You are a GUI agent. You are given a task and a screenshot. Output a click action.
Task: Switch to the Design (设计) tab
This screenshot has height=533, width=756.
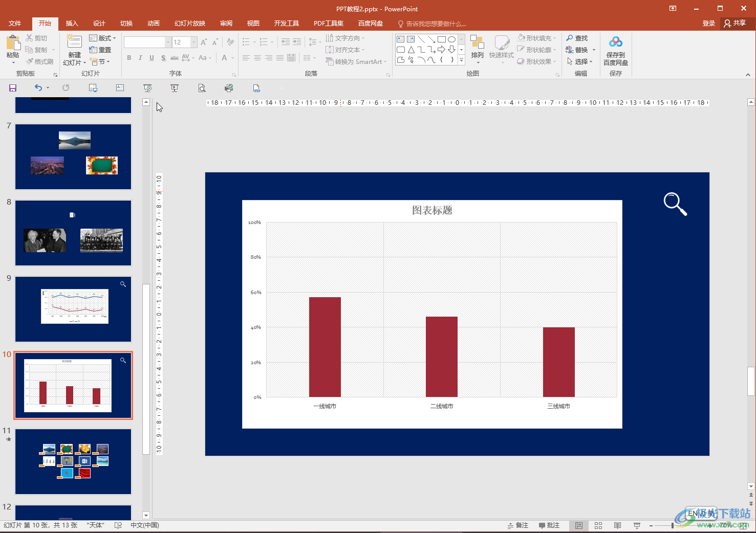click(x=99, y=24)
